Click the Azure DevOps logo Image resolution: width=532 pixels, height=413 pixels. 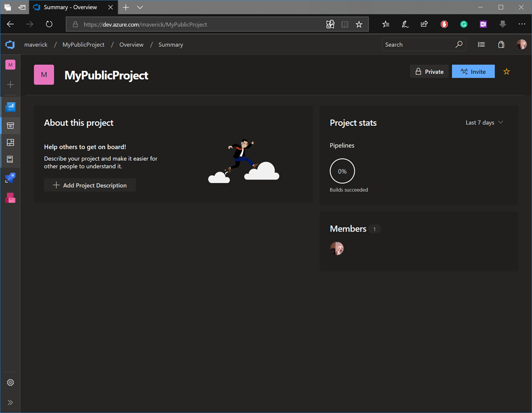(10, 45)
